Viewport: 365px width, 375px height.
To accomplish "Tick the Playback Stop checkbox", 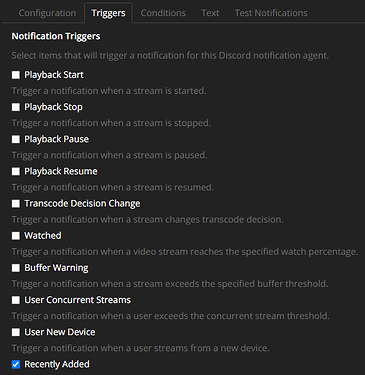I will [16, 107].
